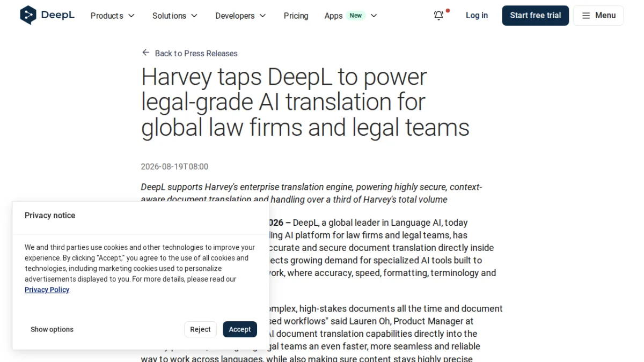Viewport: 644px width, 362px height.
Task: Open the notifications bell icon
Action: pyautogui.click(x=438, y=16)
